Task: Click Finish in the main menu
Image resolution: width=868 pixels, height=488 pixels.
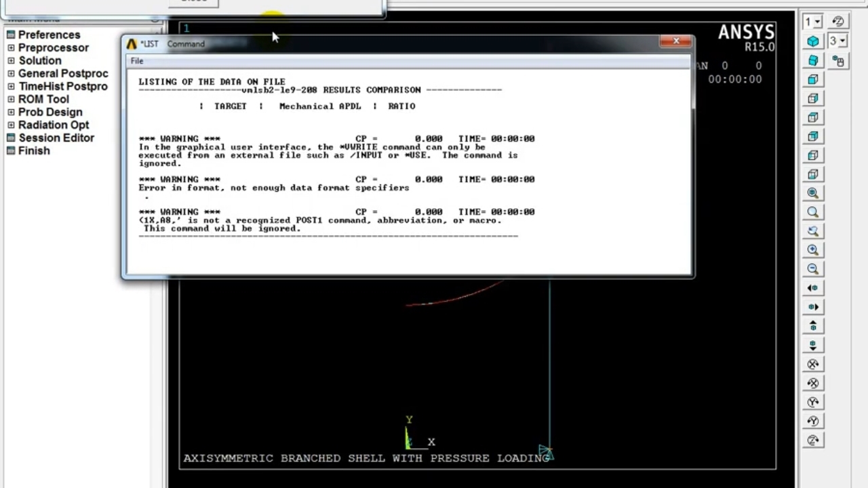Action: 34,151
